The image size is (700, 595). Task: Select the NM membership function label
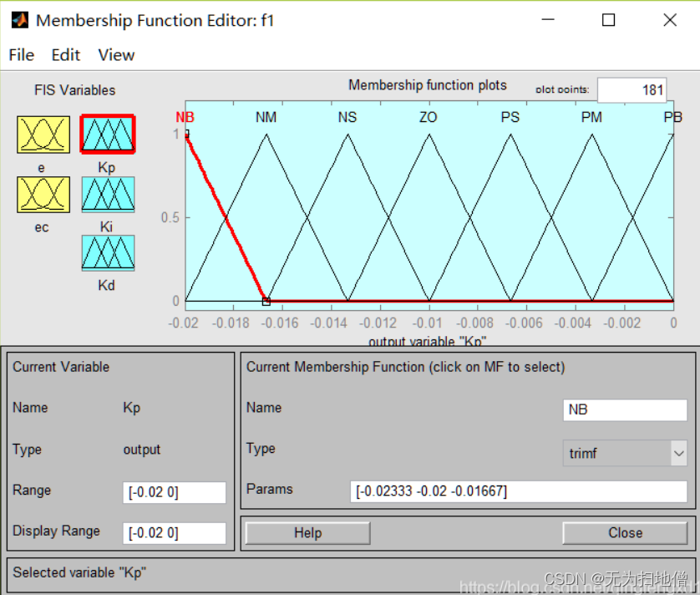pyautogui.click(x=266, y=117)
